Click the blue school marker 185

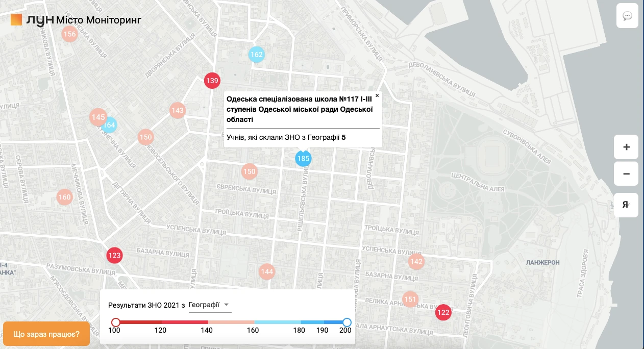[303, 159]
